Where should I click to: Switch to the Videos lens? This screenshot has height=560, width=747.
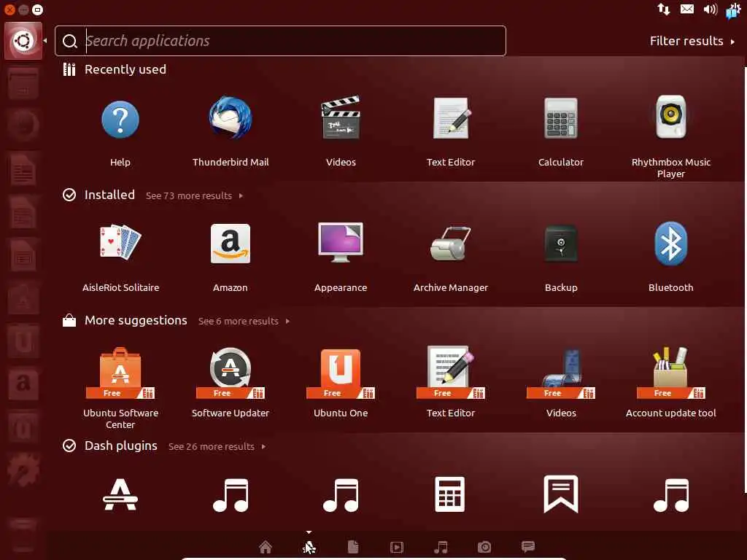point(397,547)
